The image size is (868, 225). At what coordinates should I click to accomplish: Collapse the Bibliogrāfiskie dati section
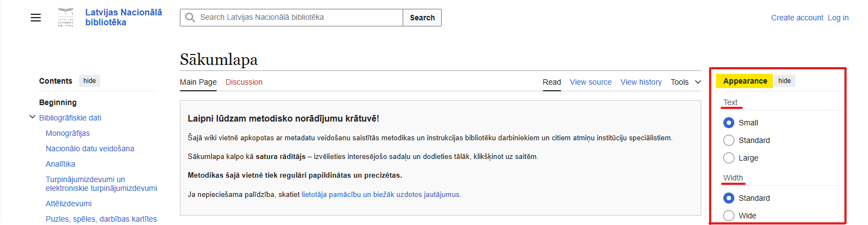click(32, 117)
